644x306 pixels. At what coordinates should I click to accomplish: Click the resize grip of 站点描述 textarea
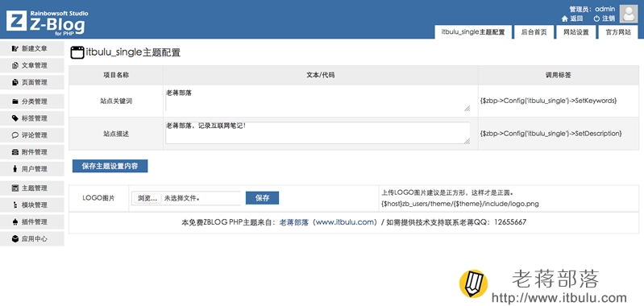[467, 140]
